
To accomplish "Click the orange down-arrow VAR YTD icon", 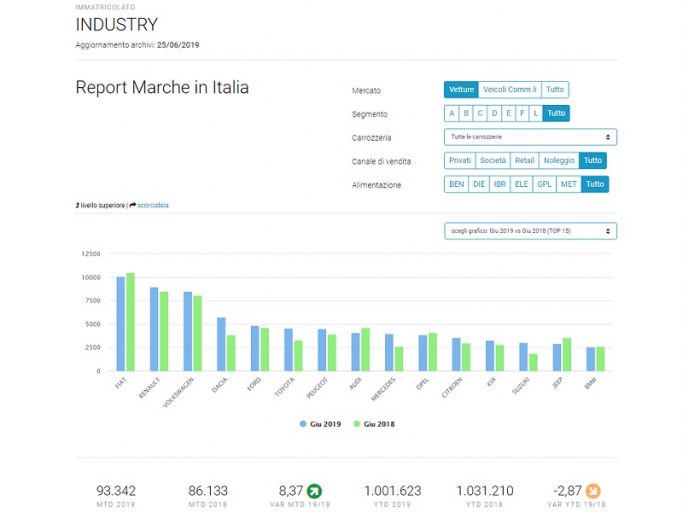I will pos(593,491).
